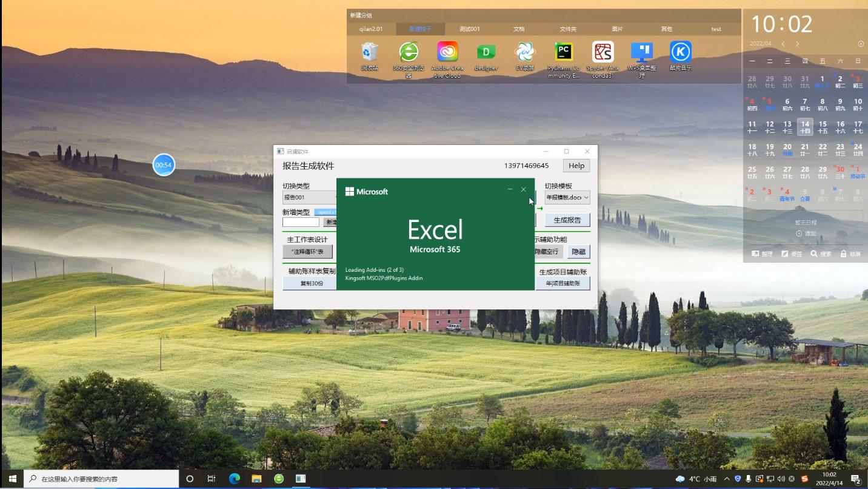The width and height of the screenshot is (868, 489).
Task: Open the designer desktop icon
Action: pyautogui.click(x=486, y=53)
